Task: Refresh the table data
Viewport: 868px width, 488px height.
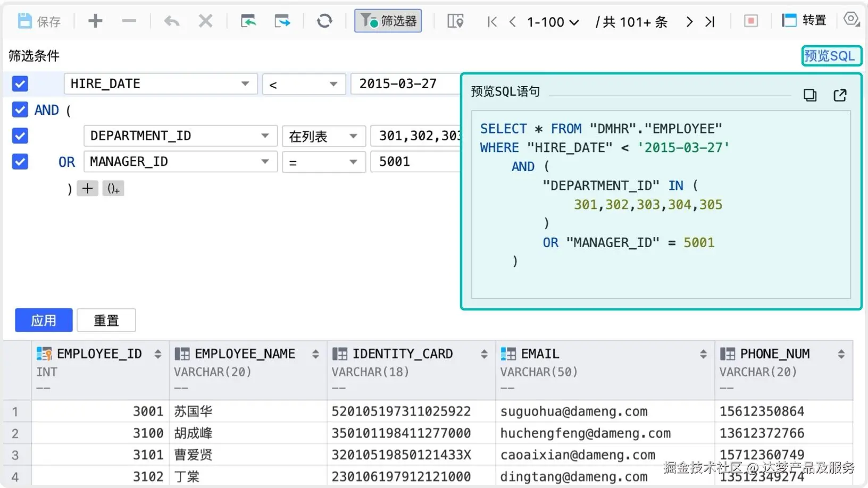Action: [x=324, y=21]
